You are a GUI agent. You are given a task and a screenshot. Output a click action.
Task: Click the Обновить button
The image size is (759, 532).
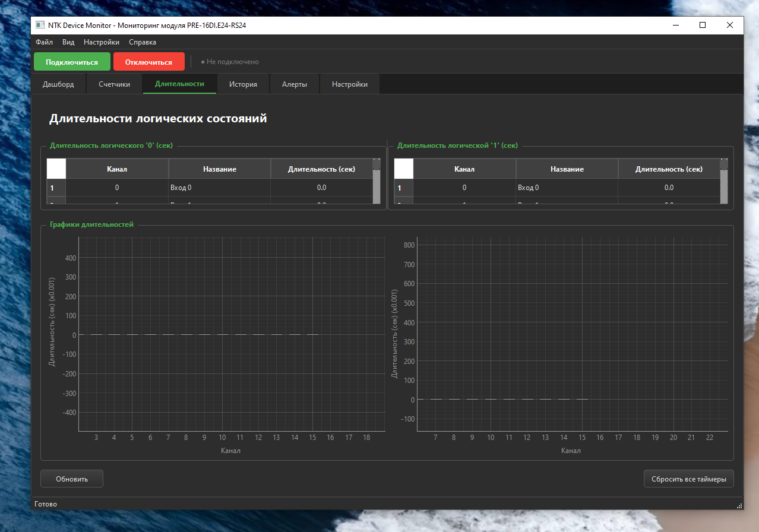pyautogui.click(x=72, y=479)
